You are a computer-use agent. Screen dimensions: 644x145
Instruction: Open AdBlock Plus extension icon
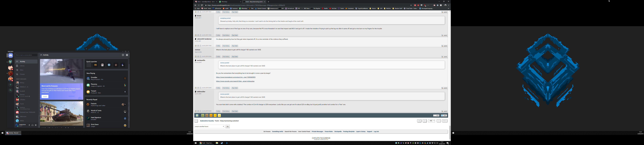point(418,5)
